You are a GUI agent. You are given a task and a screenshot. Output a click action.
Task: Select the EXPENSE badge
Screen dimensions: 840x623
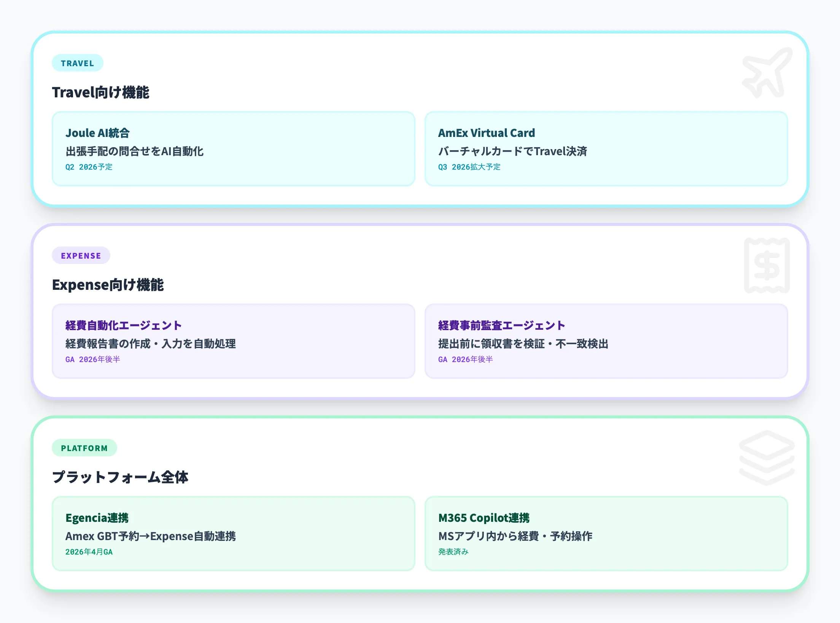click(81, 256)
